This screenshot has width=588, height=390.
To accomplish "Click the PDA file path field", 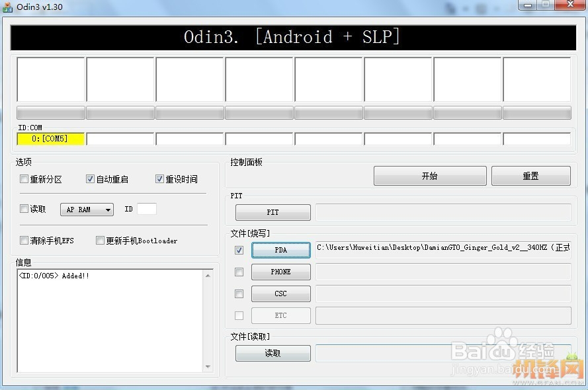I will (x=442, y=250).
